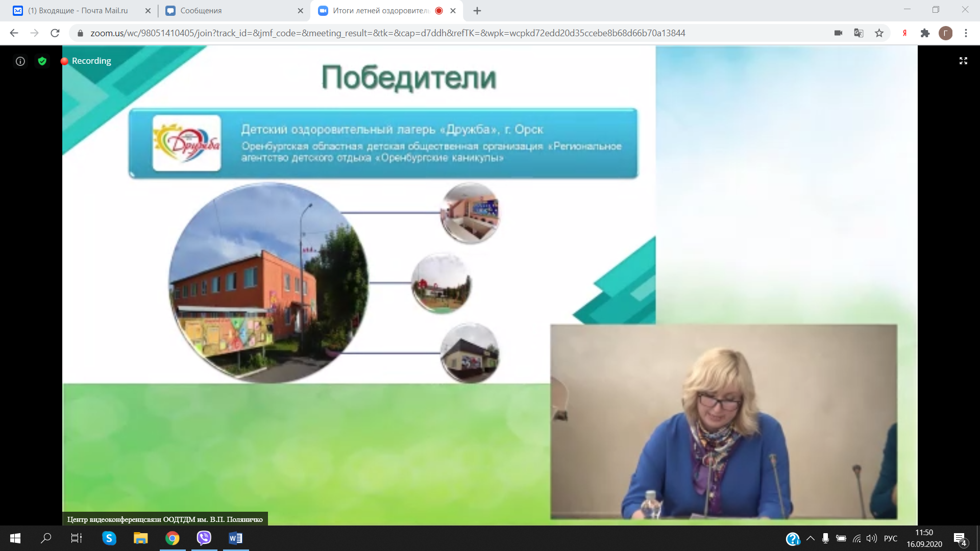Click the Победители slide title
The image size is (980, 551).
[x=408, y=78]
